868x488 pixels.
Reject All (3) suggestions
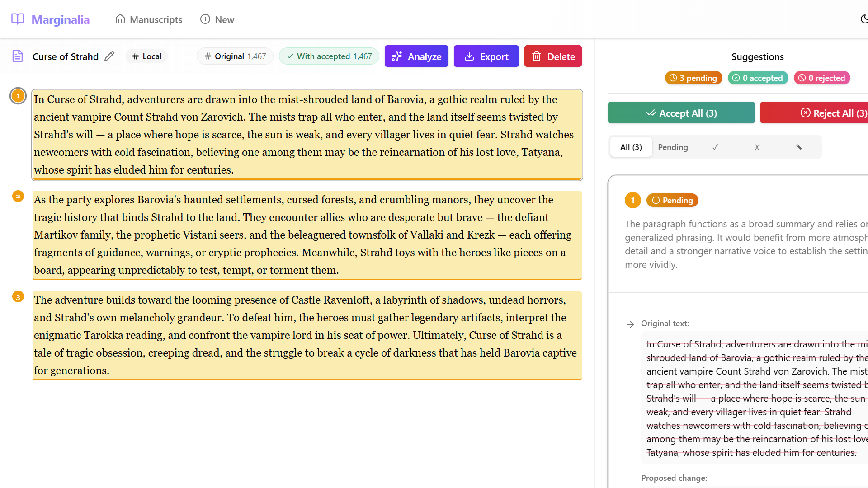[x=814, y=113]
